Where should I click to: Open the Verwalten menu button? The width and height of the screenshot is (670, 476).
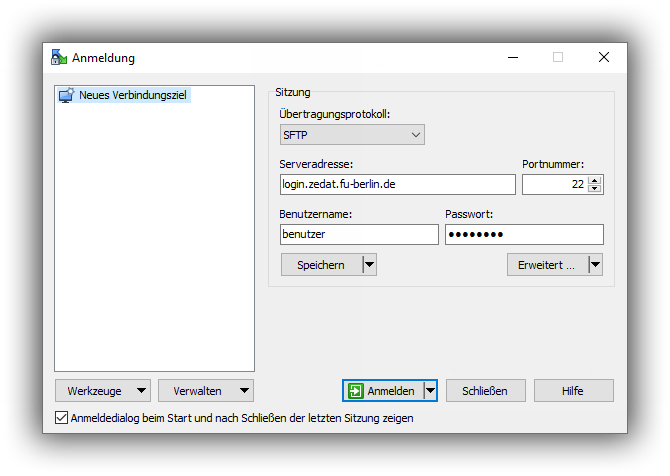tap(206, 391)
